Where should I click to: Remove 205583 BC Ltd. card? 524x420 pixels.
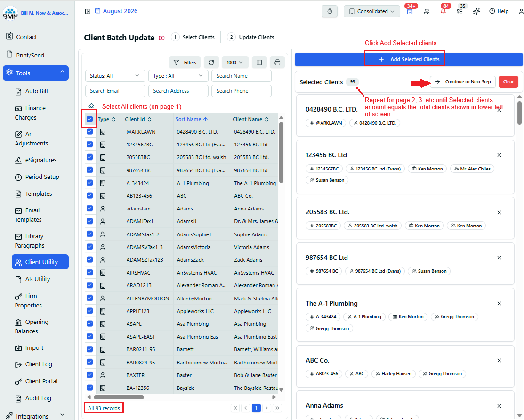tap(499, 212)
